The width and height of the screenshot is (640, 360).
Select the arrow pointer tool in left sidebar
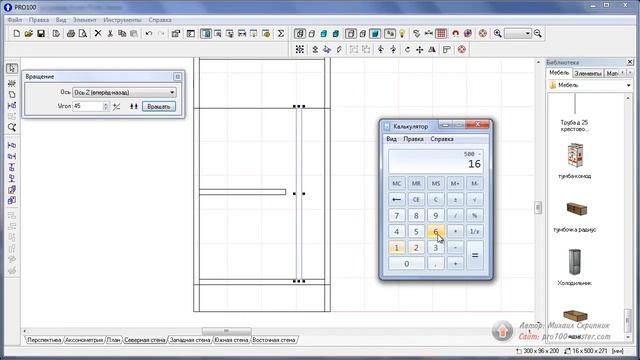click(x=12, y=68)
